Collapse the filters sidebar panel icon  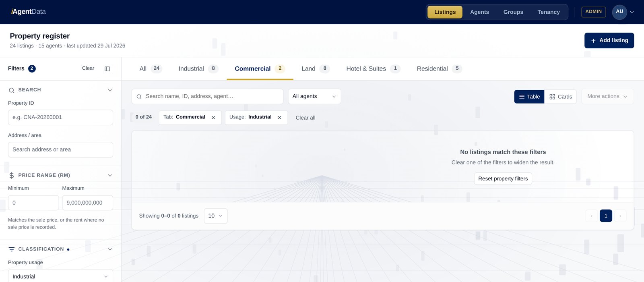point(107,69)
